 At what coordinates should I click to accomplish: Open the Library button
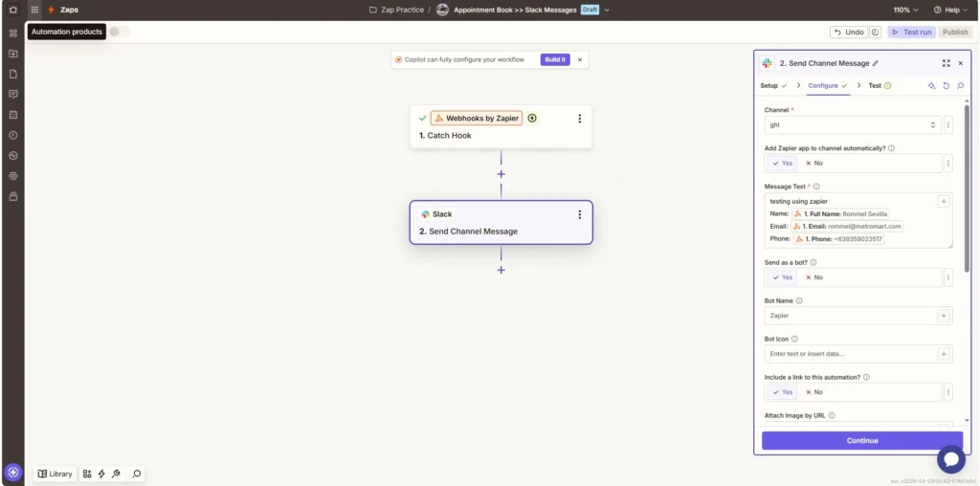55,474
